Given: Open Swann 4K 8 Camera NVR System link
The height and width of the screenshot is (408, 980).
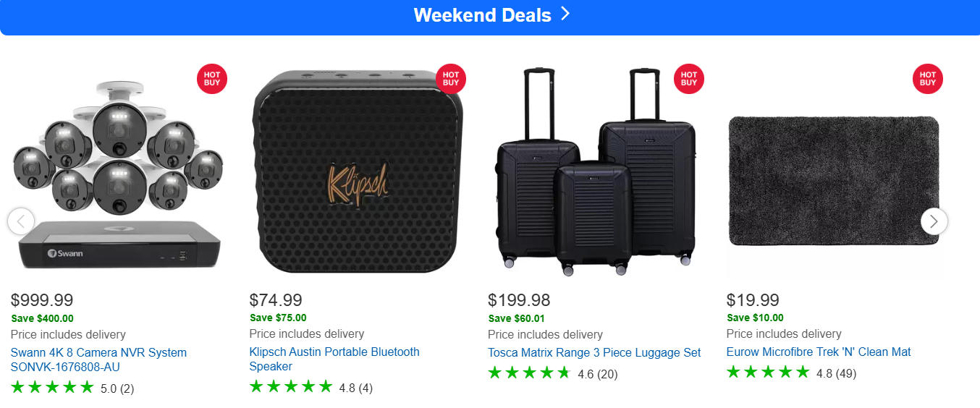Looking at the screenshot, I should click(x=98, y=360).
